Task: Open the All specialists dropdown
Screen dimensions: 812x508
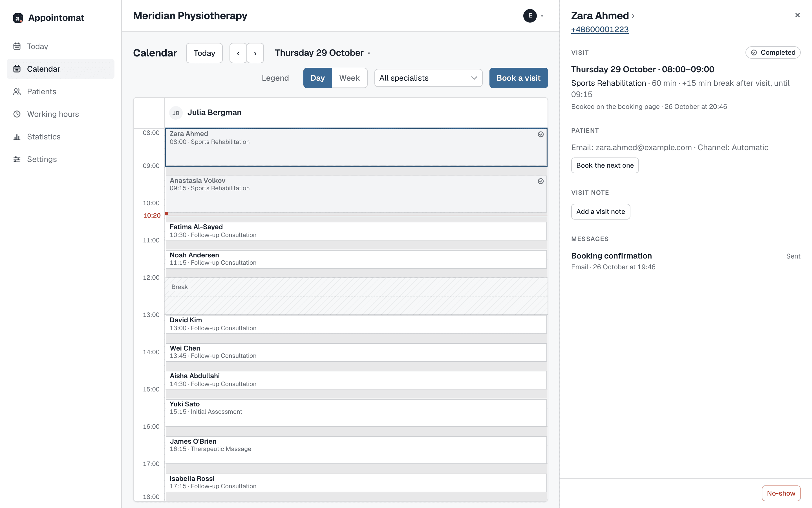Action: [428, 78]
